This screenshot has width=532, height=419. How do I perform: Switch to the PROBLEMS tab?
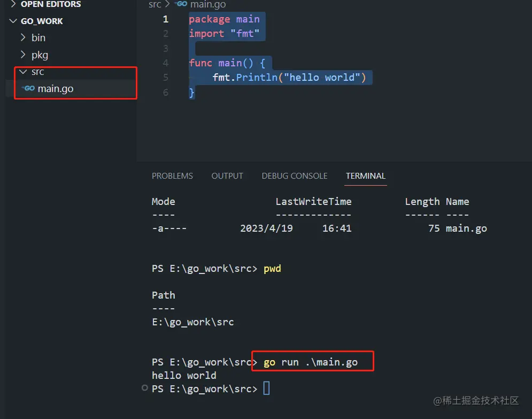(172, 176)
